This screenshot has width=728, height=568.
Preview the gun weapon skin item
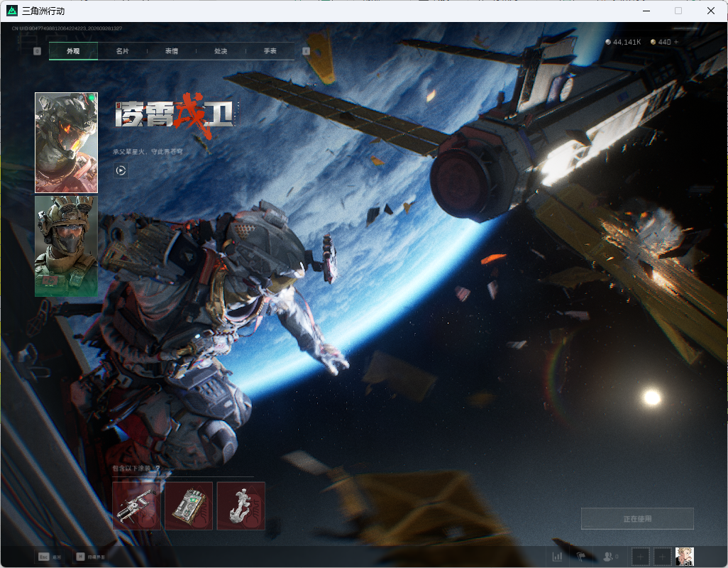pyautogui.click(x=136, y=506)
